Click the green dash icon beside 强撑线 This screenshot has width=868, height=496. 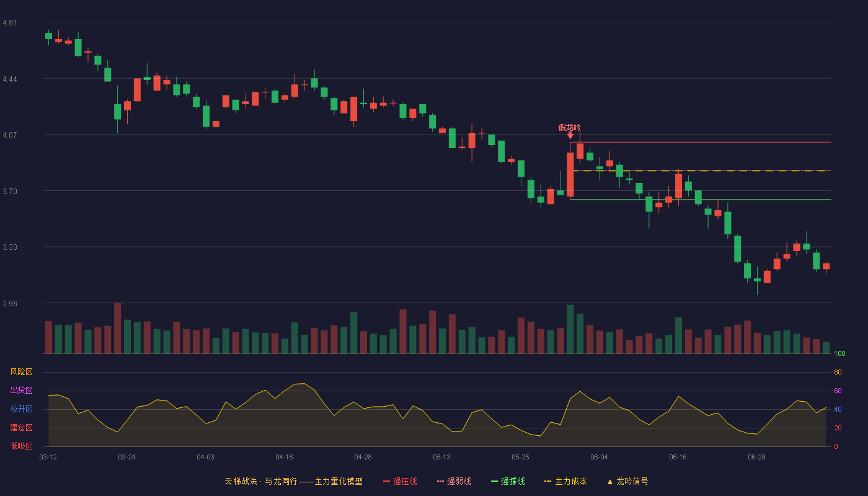coord(494,481)
